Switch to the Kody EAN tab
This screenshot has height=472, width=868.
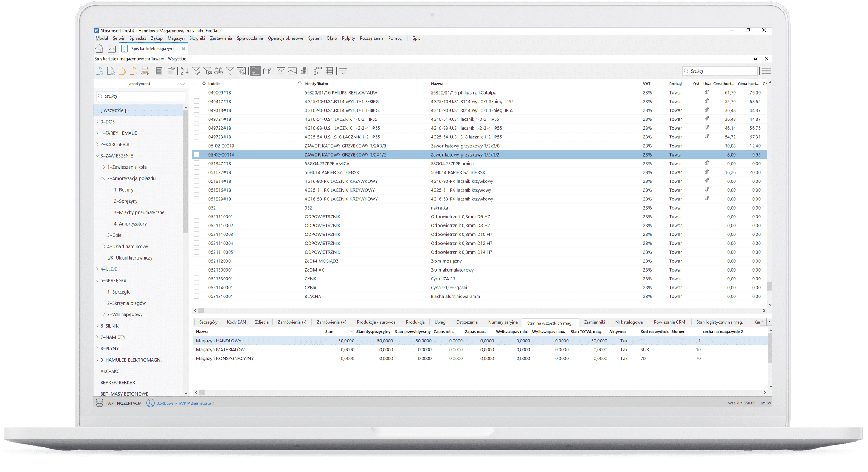coord(236,322)
